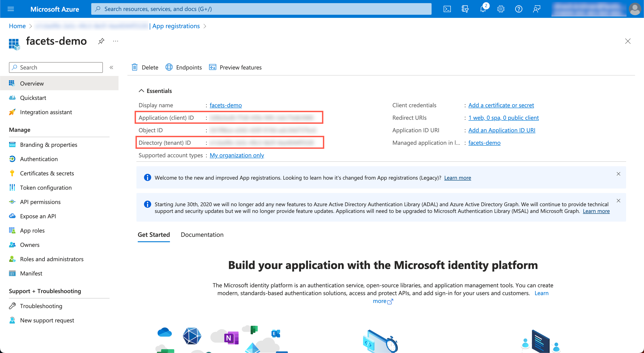Image resolution: width=644 pixels, height=353 pixels.
Task: Click Learn more about identity platform
Action: (x=542, y=293)
